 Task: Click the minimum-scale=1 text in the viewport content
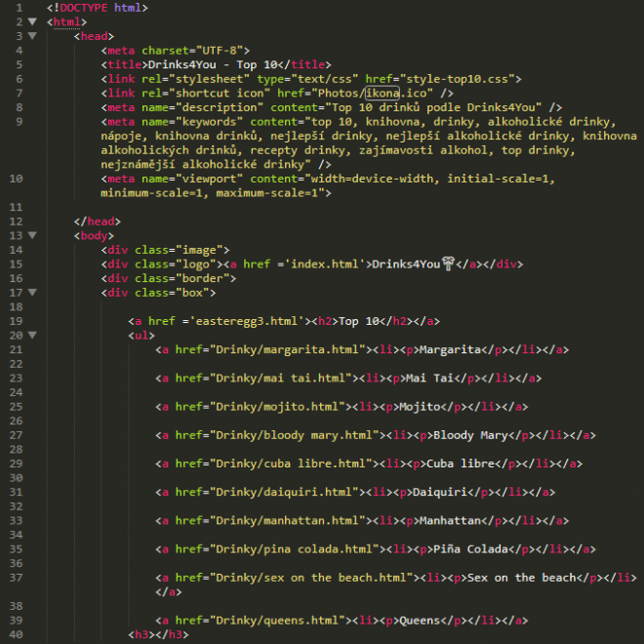coord(152,192)
